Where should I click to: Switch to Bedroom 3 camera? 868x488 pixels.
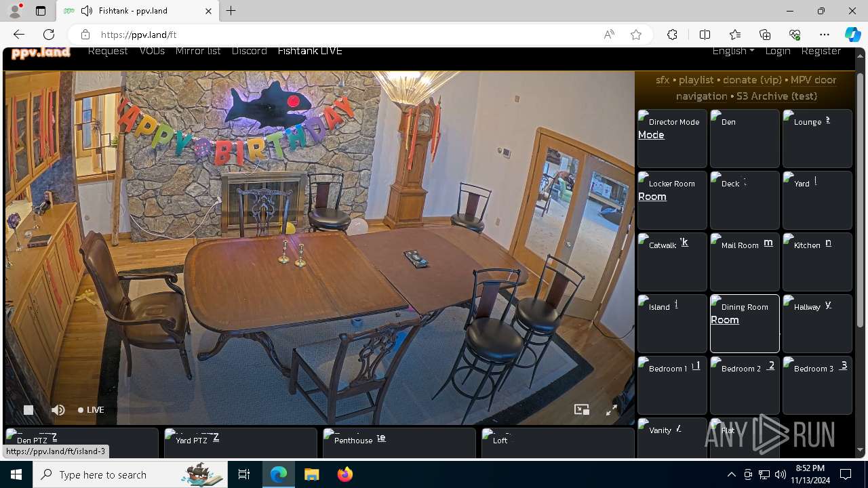pyautogui.click(x=817, y=385)
